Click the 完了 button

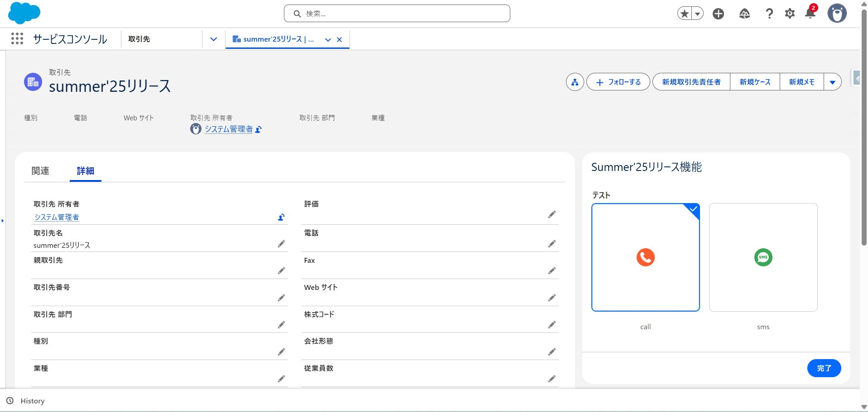[824, 368]
